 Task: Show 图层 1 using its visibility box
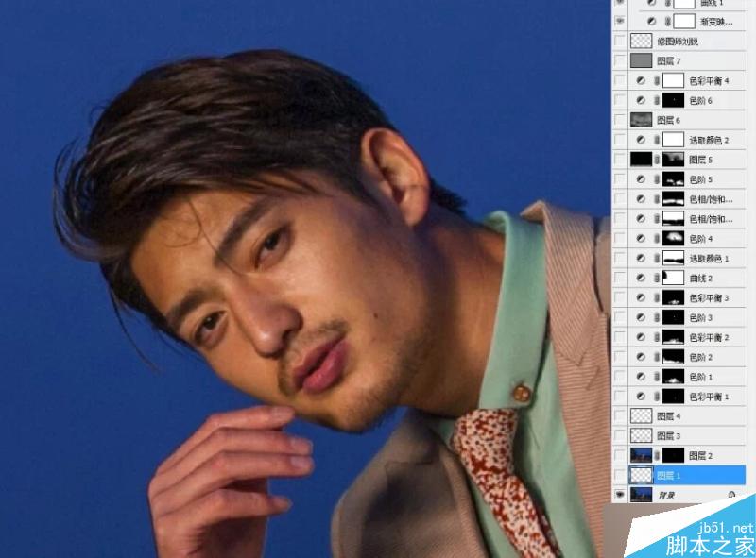tap(620, 475)
